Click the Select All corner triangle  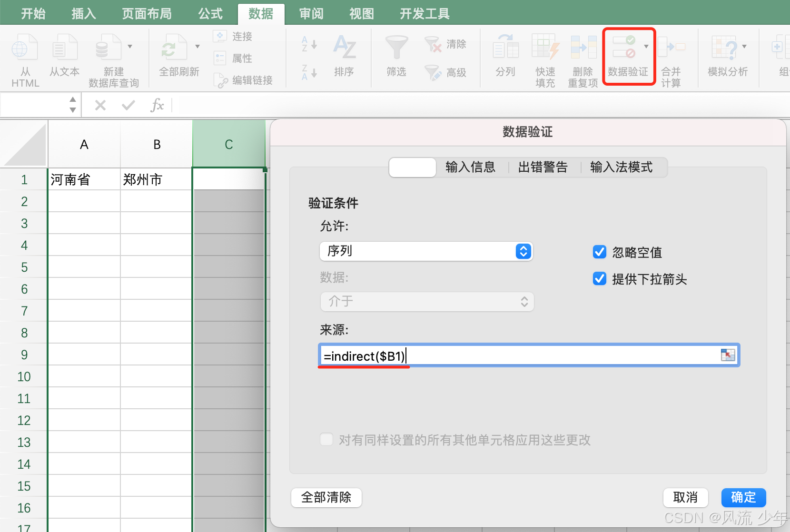(x=25, y=144)
